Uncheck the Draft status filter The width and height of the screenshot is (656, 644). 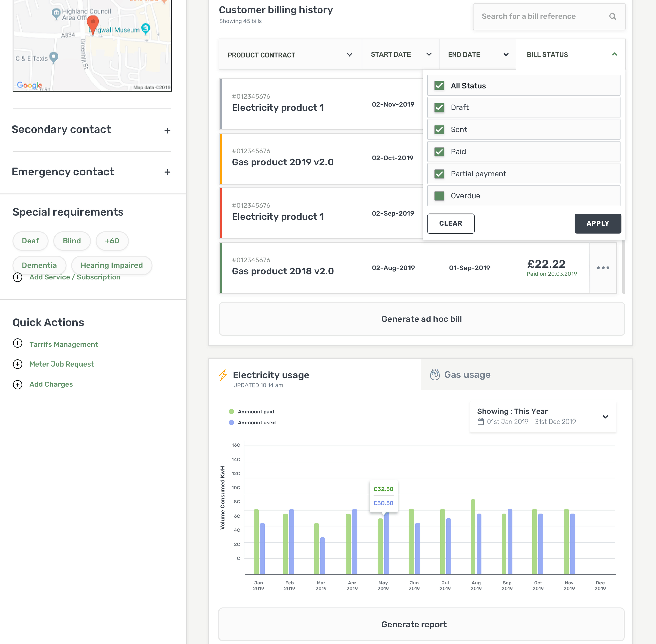pyautogui.click(x=439, y=107)
